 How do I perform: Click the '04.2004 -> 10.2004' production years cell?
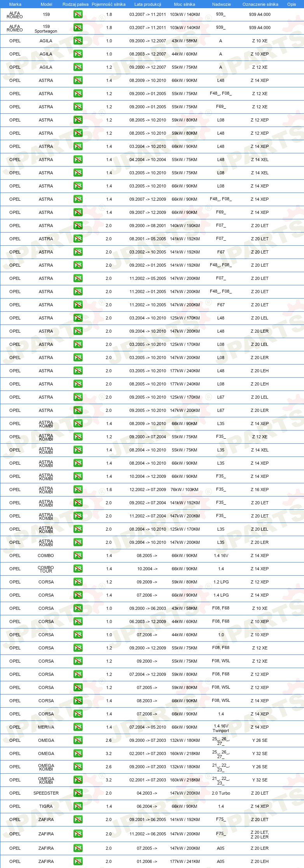148,160
